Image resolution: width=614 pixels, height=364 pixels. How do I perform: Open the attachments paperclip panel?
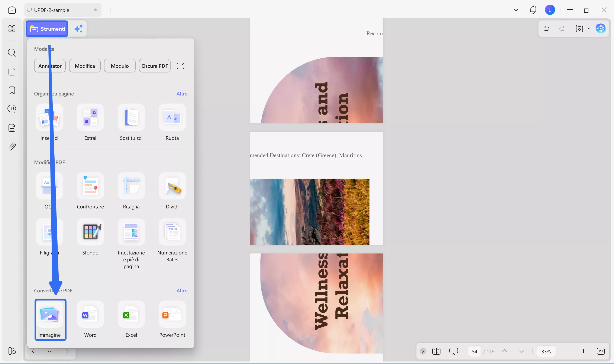(12, 146)
